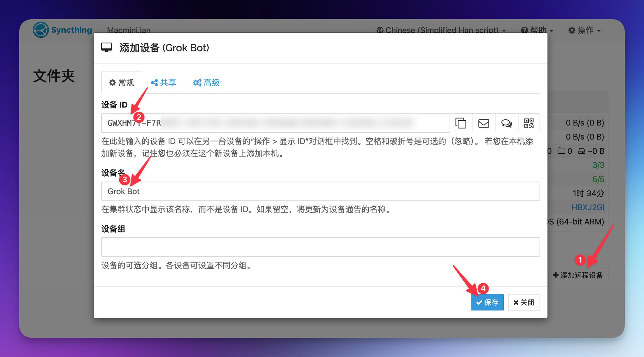The height and width of the screenshot is (357, 644).
Task: Click the Macmini.lan device name
Action: tap(129, 30)
